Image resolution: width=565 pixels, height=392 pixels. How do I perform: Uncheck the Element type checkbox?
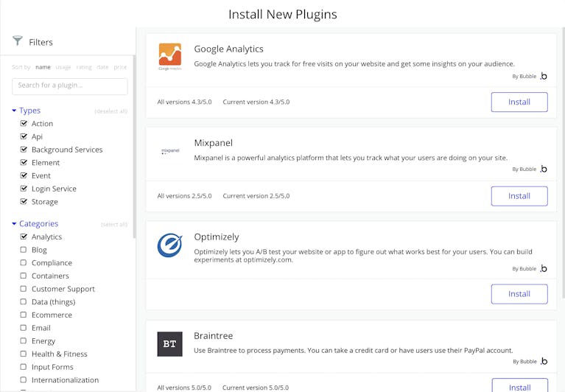click(24, 162)
